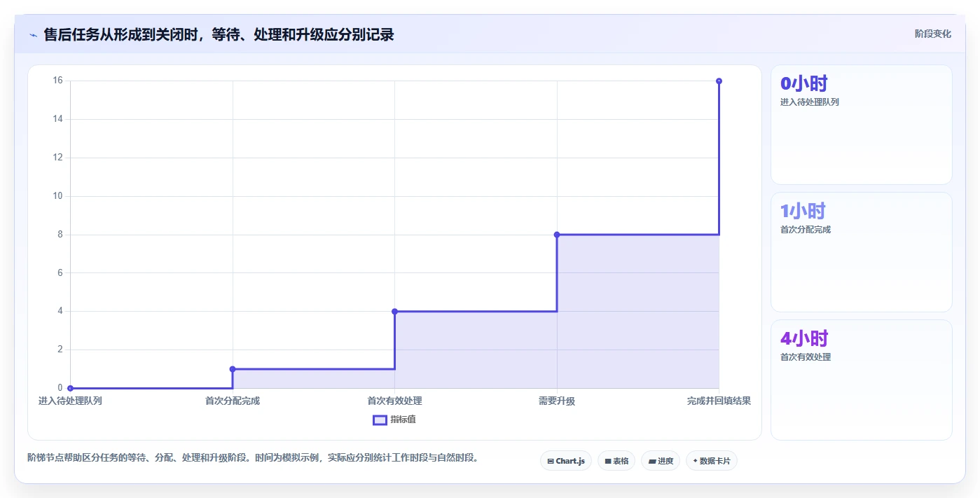Toggle the 指标值 legend item

tap(394, 420)
